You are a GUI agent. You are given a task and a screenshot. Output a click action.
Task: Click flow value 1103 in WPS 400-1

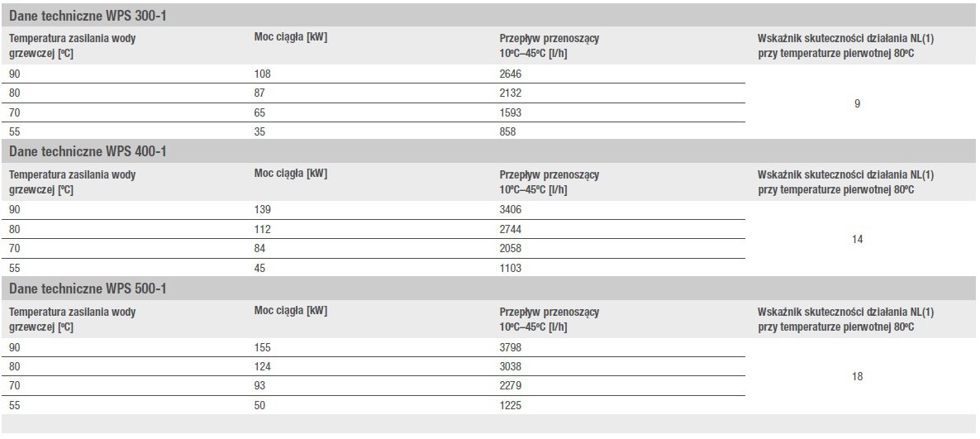[x=511, y=268]
